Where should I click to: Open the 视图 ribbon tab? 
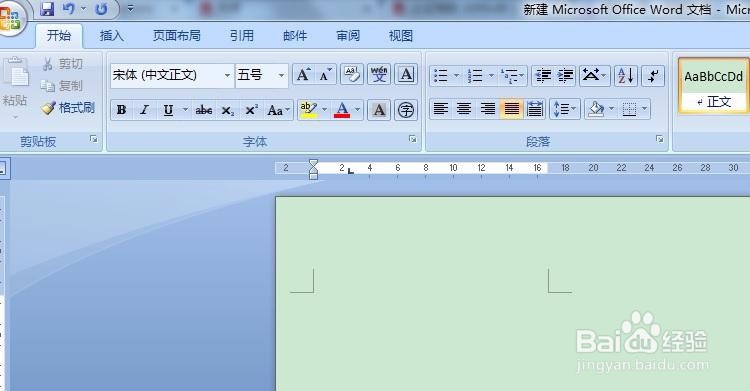coord(400,36)
